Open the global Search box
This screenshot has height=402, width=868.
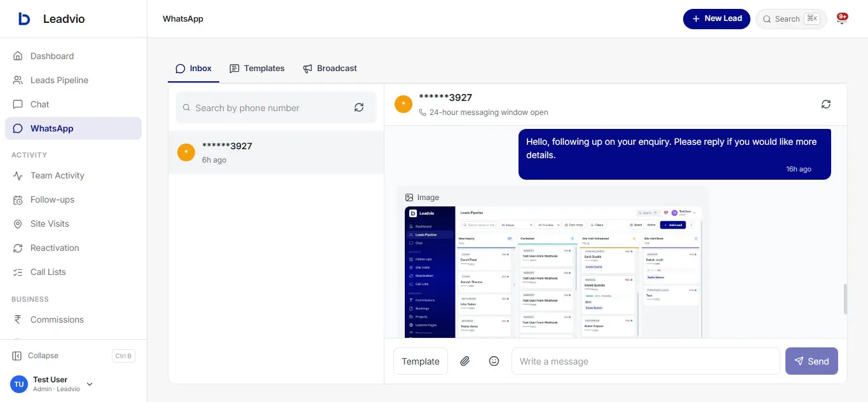[x=791, y=19]
